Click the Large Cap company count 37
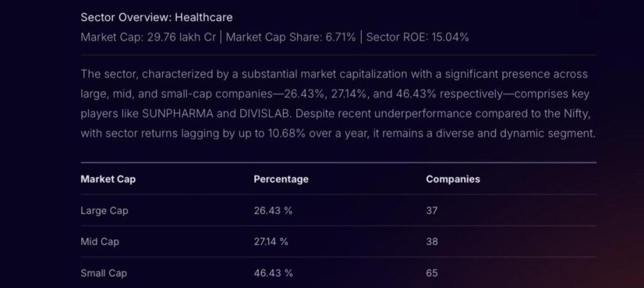Image resolution: width=644 pixels, height=288 pixels. pyautogui.click(x=431, y=211)
